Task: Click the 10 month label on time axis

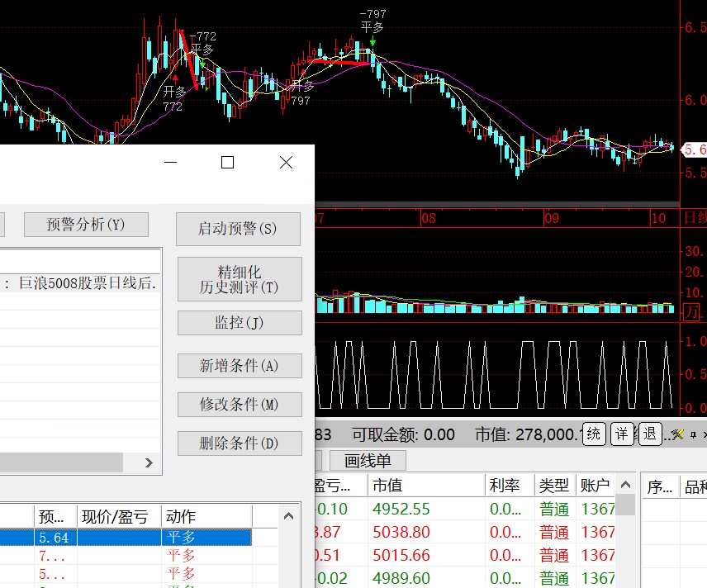Action: (658, 219)
